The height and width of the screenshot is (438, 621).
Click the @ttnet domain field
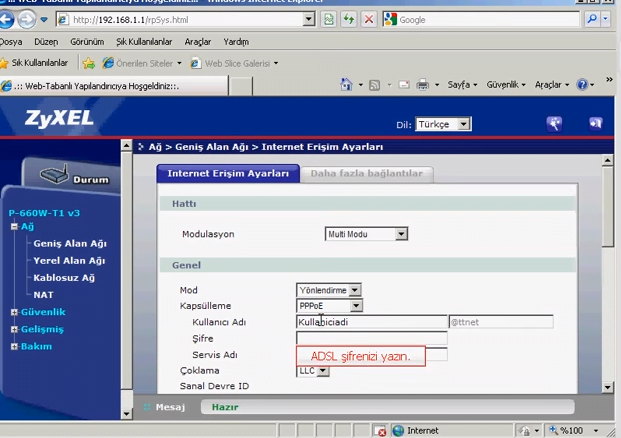(501, 322)
